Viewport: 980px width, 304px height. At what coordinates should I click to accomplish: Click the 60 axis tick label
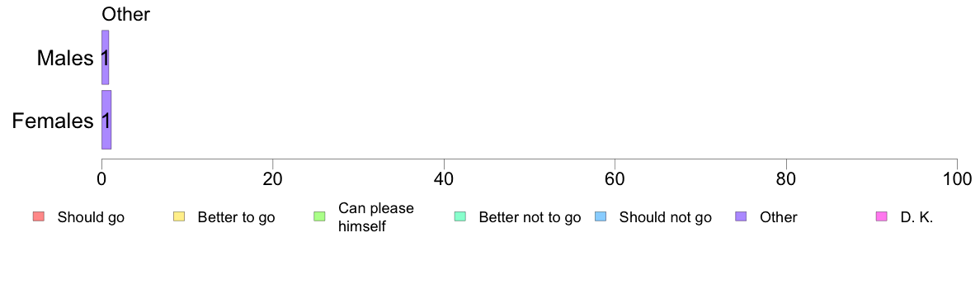(615, 178)
